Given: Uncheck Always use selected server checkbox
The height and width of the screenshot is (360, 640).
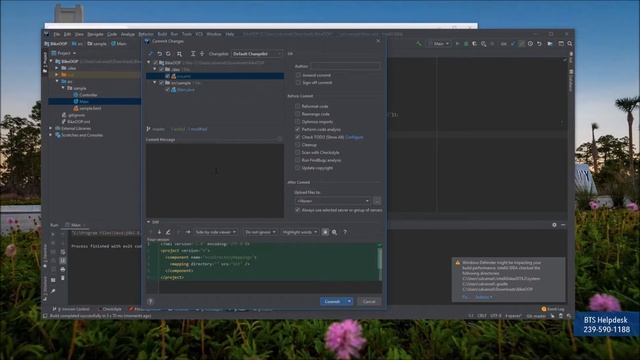Looking at the screenshot, I should pos(298,210).
